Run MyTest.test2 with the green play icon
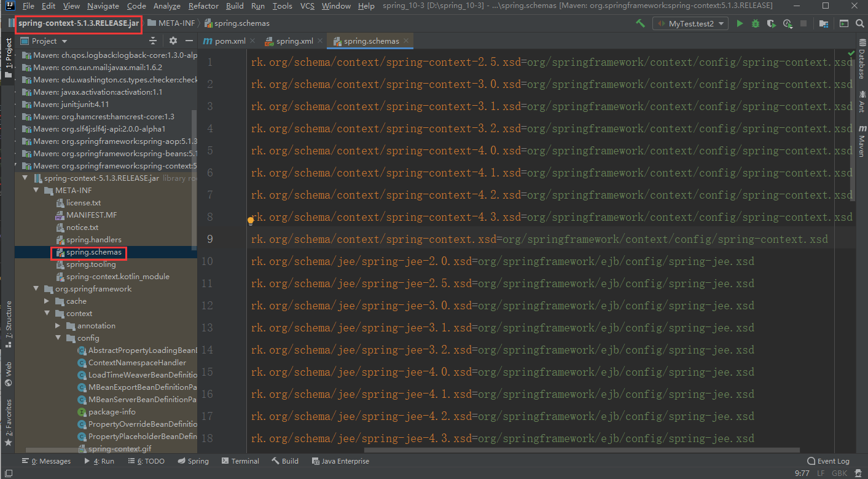 [740, 23]
